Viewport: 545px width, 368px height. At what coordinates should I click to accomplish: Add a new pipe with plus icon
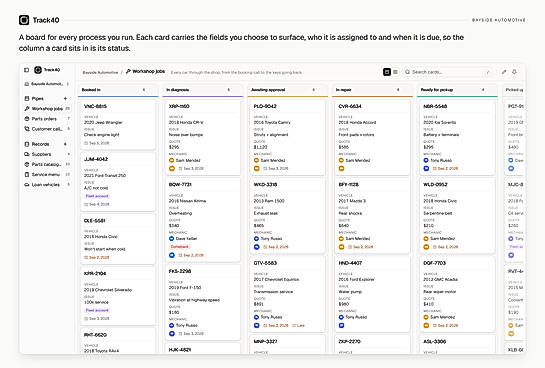click(x=65, y=99)
